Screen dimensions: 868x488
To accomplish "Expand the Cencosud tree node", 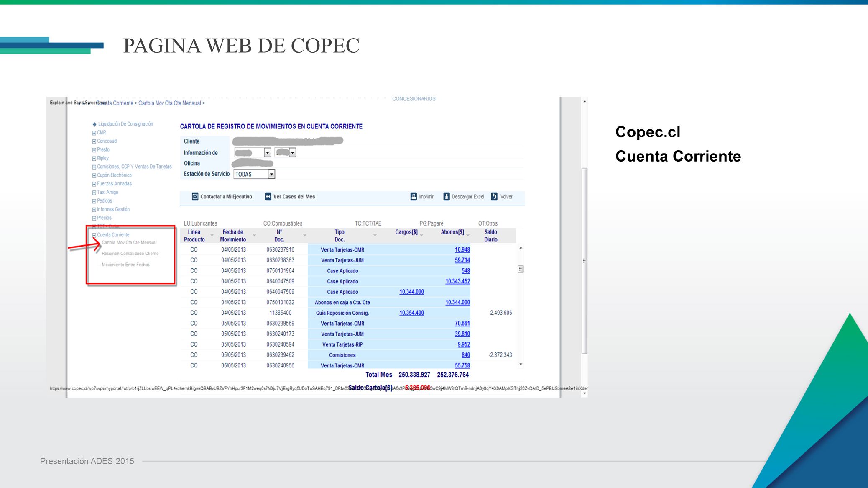I will pos(94,141).
